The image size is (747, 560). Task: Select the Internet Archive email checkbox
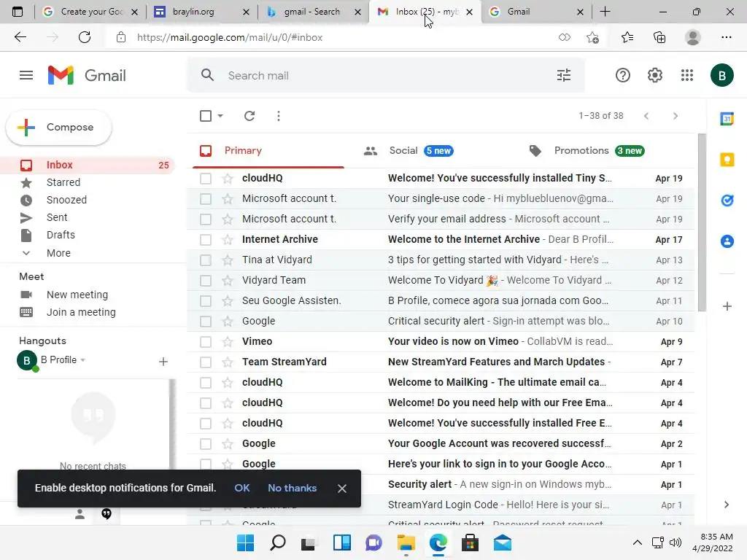(205, 240)
